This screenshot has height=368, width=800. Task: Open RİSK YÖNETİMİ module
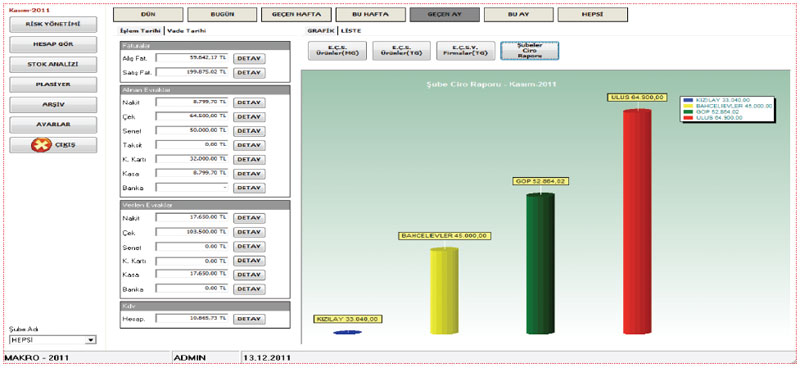click(x=53, y=24)
